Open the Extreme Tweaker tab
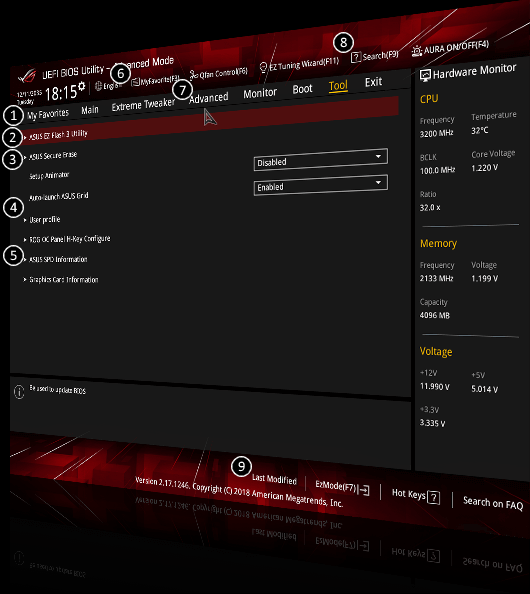 point(143,104)
